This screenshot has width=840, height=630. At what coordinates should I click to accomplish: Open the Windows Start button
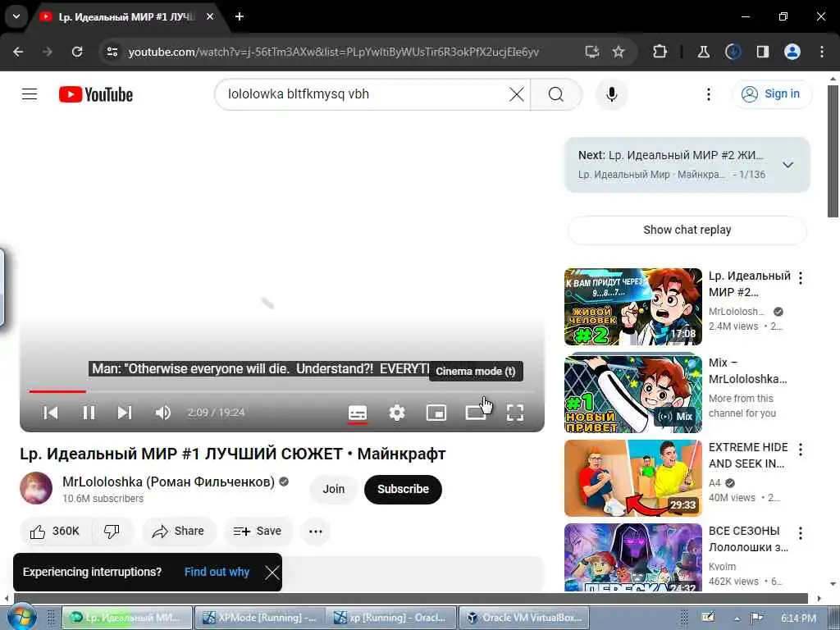point(21,617)
